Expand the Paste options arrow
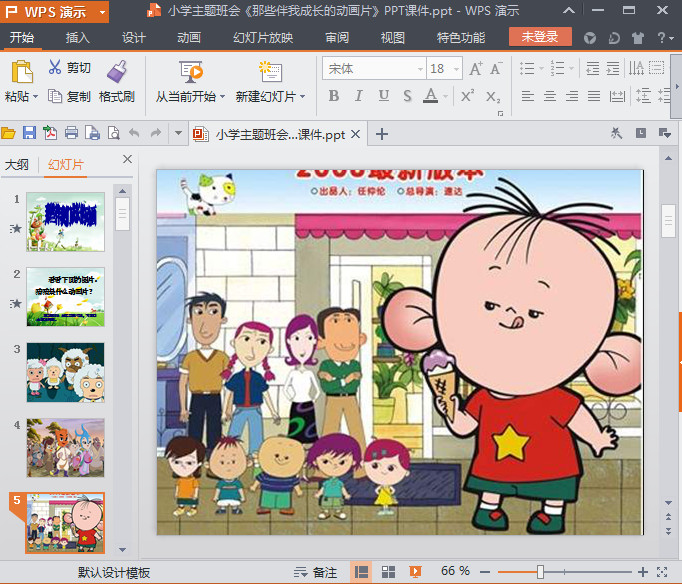Screen dimensions: 682x584 tap(35, 96)
